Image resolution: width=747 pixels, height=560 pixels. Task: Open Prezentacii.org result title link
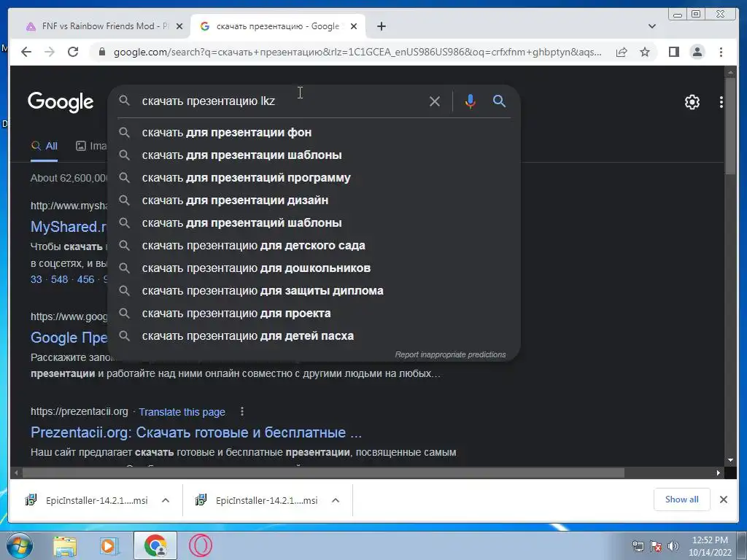pos(196,432)
